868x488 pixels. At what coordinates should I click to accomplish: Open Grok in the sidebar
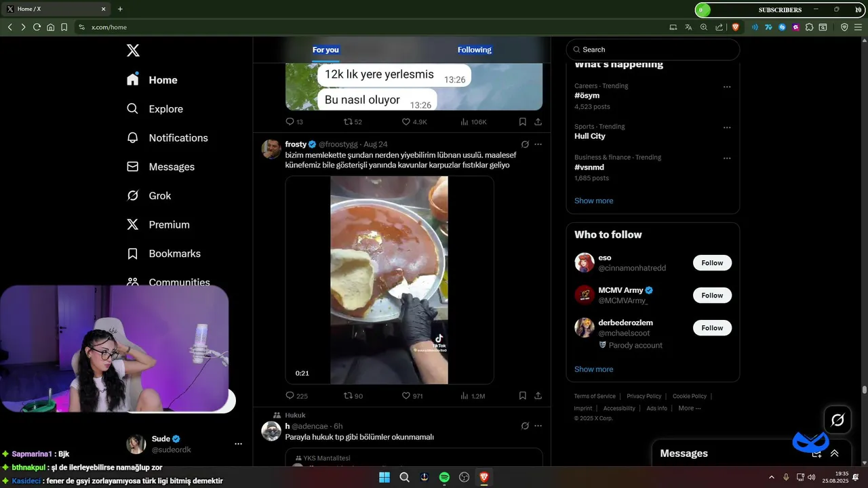coord(149,196)
